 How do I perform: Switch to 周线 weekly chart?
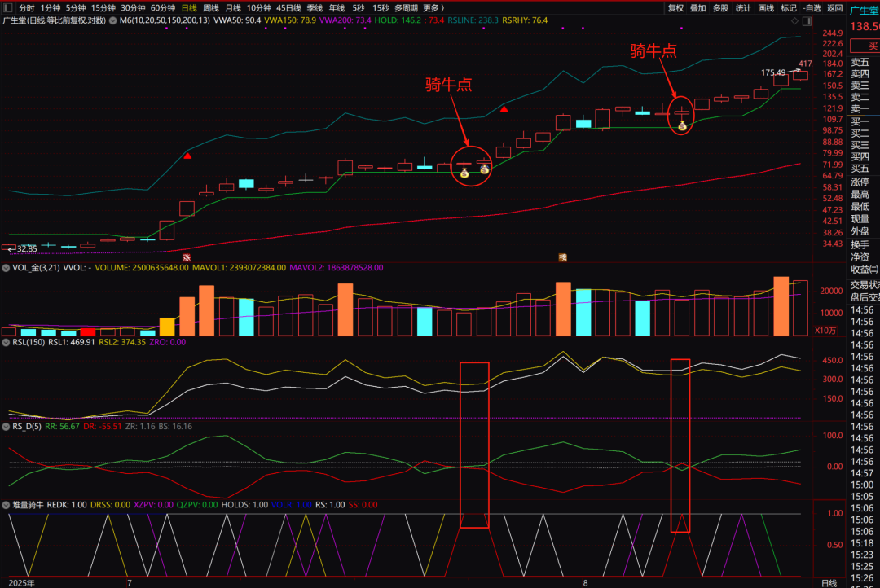[211, 8]
